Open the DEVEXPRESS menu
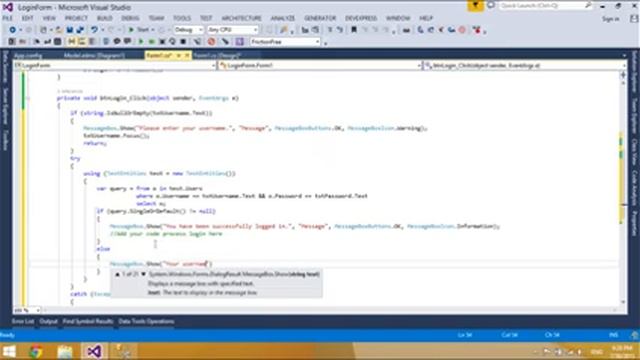 [x=361, y=18]
